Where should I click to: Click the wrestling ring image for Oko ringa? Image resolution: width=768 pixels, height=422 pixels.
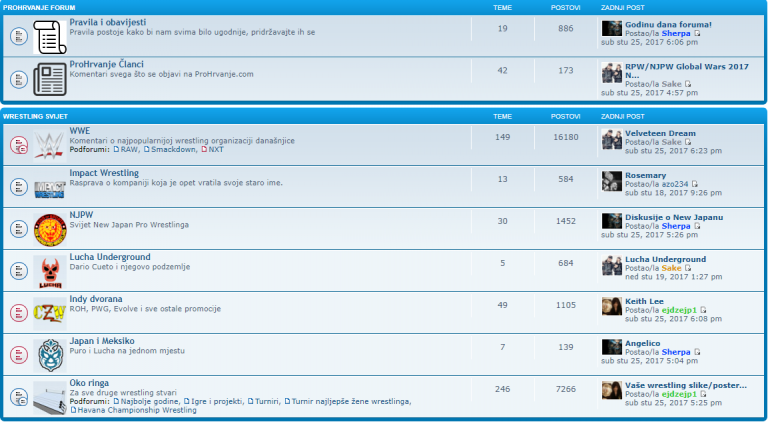(49, 398)
